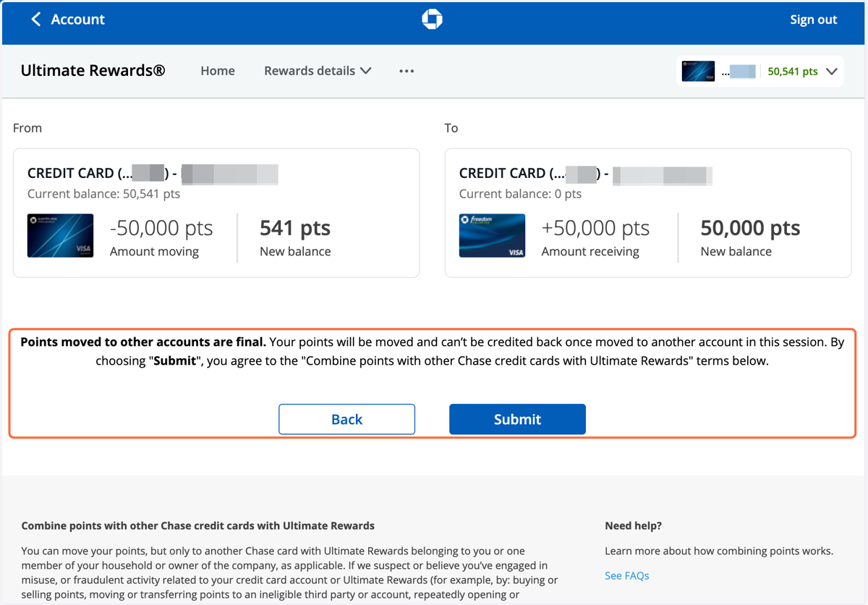Open the account selector chevron by 50,541 pts
Screen dimensions: 868x605
coord(831,72)
